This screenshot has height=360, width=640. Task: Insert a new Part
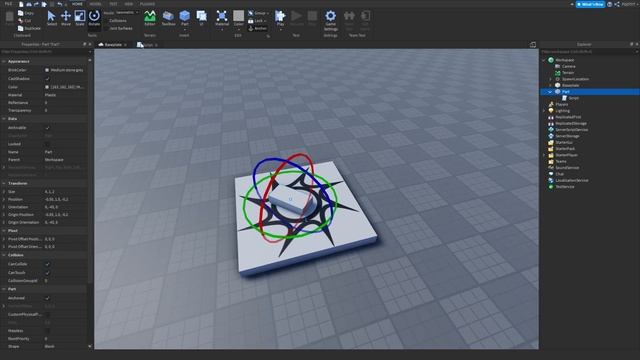pos(184,18)
